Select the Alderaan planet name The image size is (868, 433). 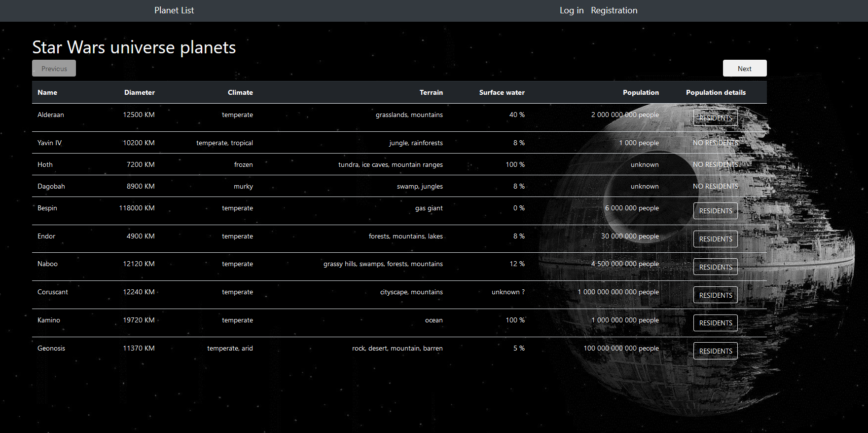pyautogui.click(x=51, y=115)
